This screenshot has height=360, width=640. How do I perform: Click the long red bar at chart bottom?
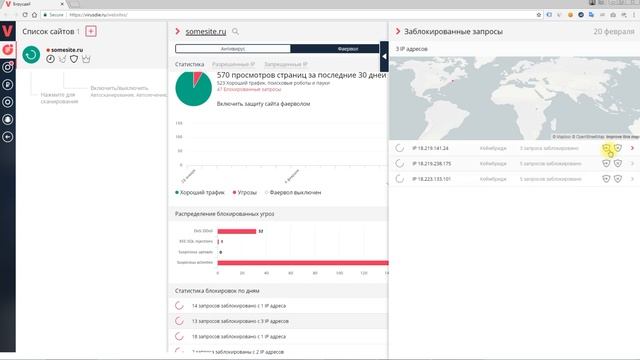[x=303, y=262]
